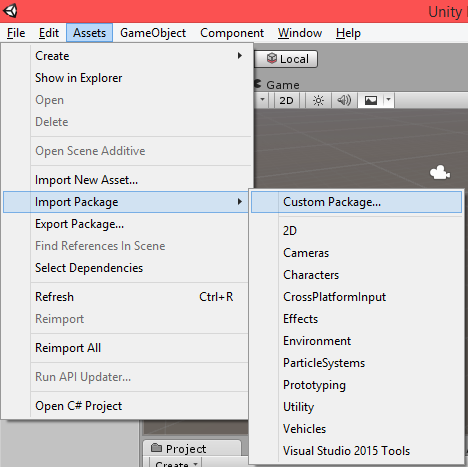This screenshot has height=467, width=468.
Task: Select the camera gizmo in scene
Action: [440, 172]
